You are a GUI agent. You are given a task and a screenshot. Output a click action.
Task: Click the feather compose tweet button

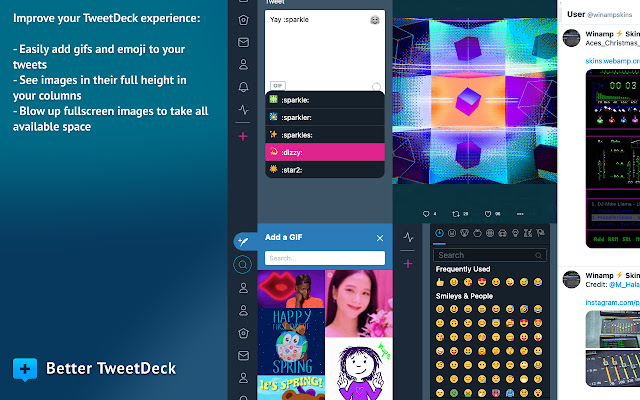tap(244, 242)
